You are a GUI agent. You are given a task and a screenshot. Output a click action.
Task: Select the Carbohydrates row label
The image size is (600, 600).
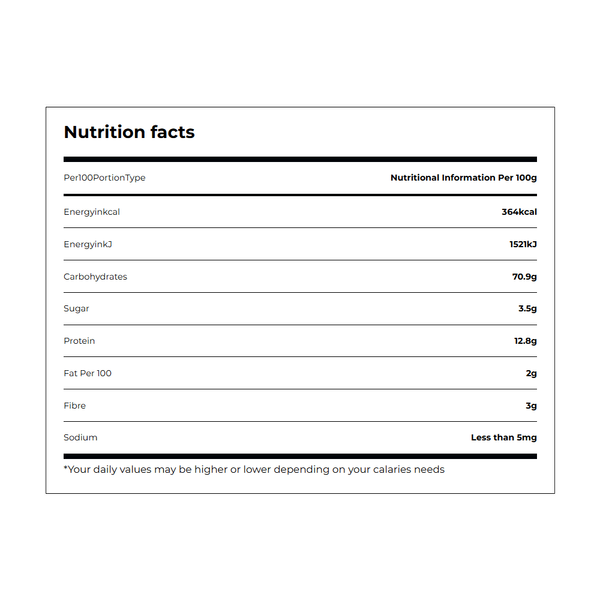(95, 277)
